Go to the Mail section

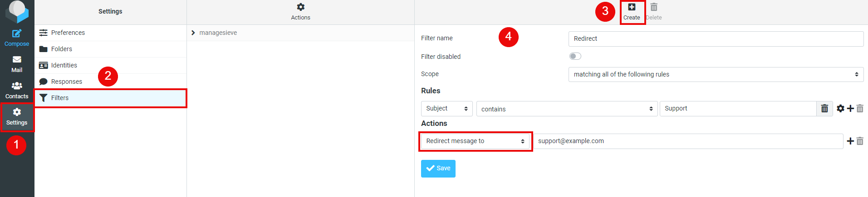pyautogui.click(x=17, y=63)
